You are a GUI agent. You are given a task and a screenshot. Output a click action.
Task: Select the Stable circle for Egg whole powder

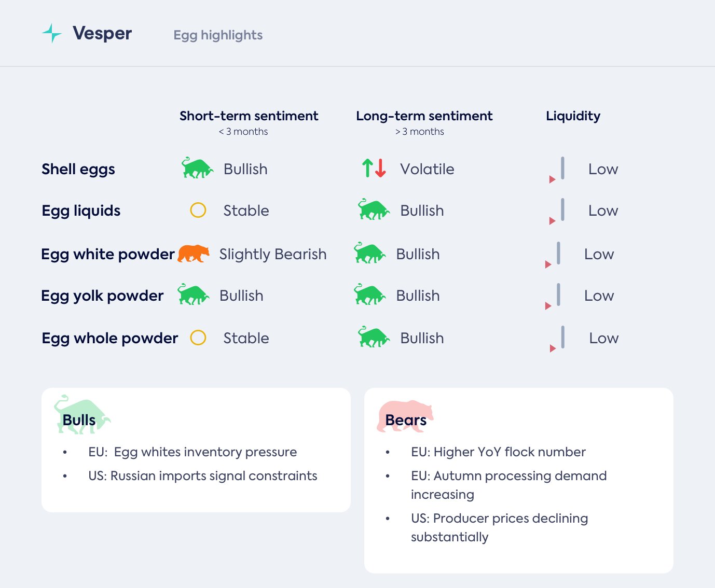[x=198, y=338]
